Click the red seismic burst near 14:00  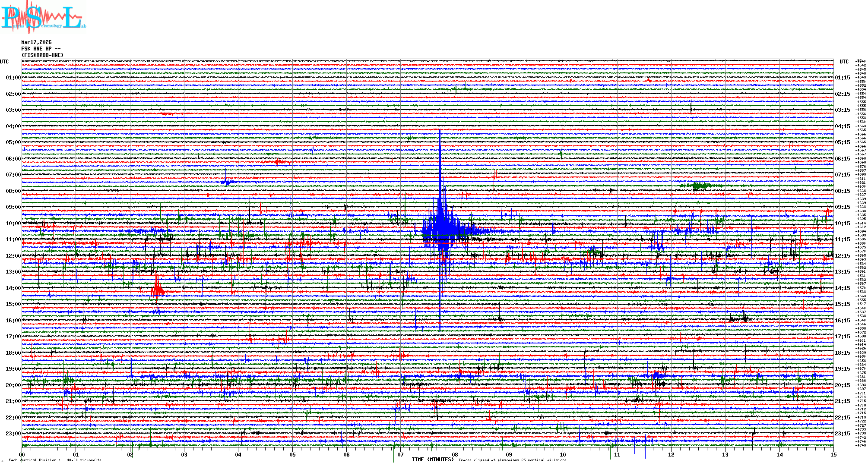[x=157, y=289]
